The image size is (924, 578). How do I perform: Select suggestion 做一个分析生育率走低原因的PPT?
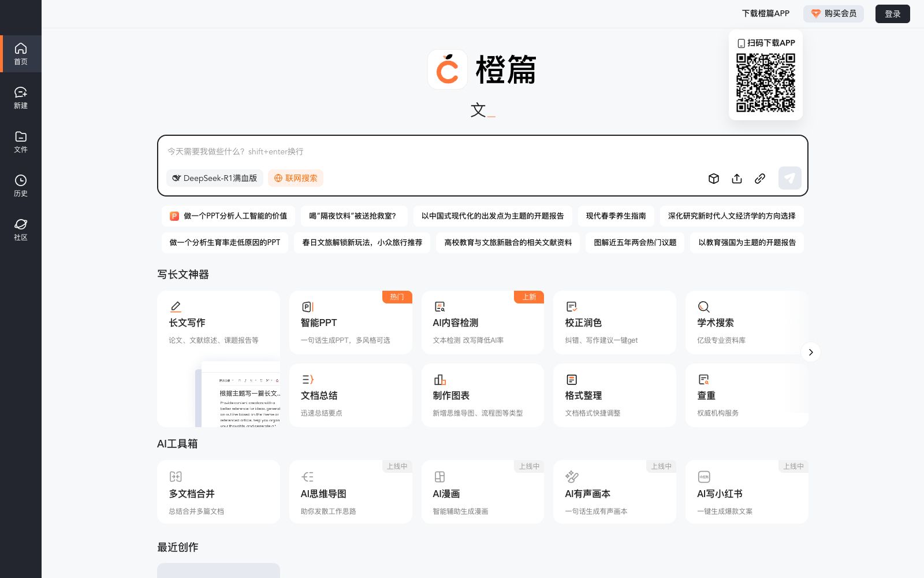tap(225, 243)
